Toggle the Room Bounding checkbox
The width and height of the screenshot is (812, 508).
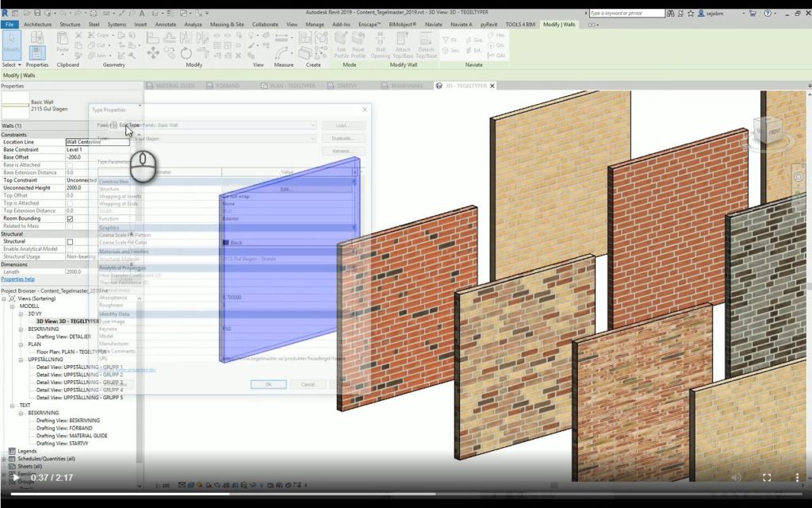pyautogui.click(x=70, y=219)
